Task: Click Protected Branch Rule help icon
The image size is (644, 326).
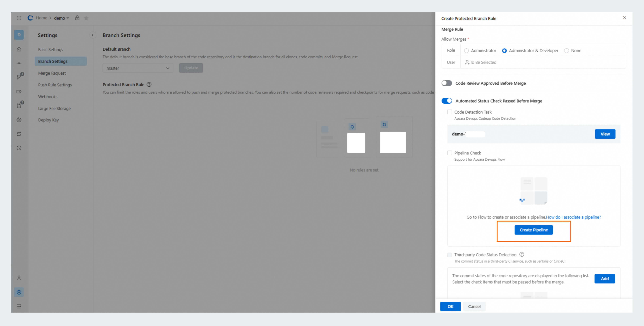Action: coord(149,84)
